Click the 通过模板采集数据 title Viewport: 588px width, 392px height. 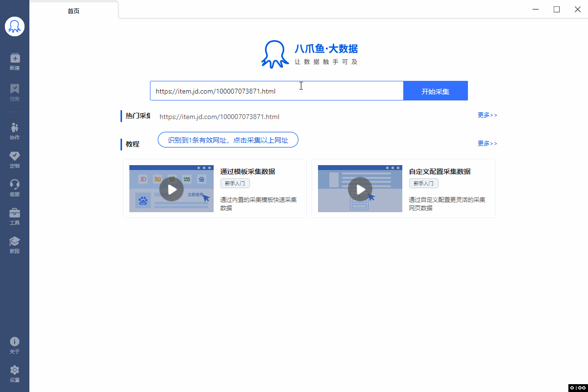[247, 171]
